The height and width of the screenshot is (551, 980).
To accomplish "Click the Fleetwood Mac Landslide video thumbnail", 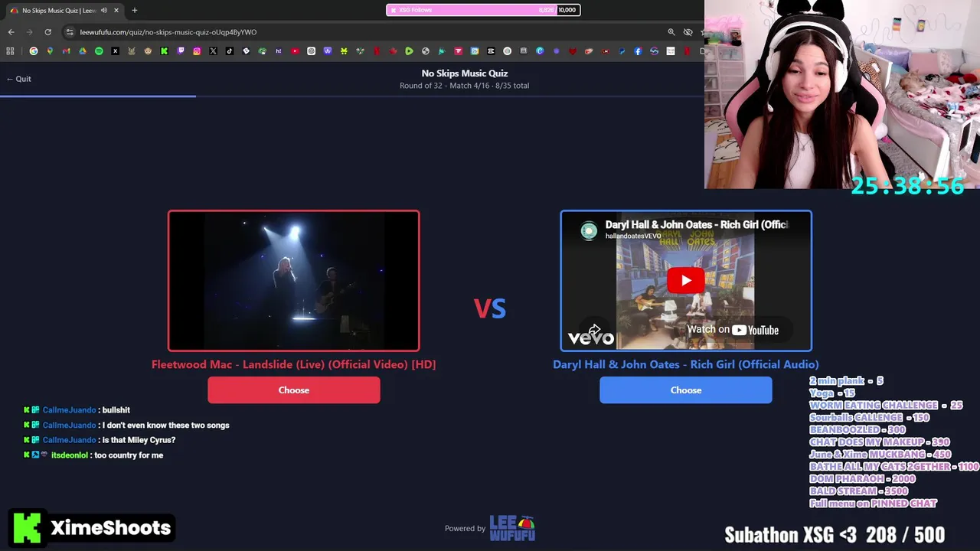I will [x=294, y=281].
